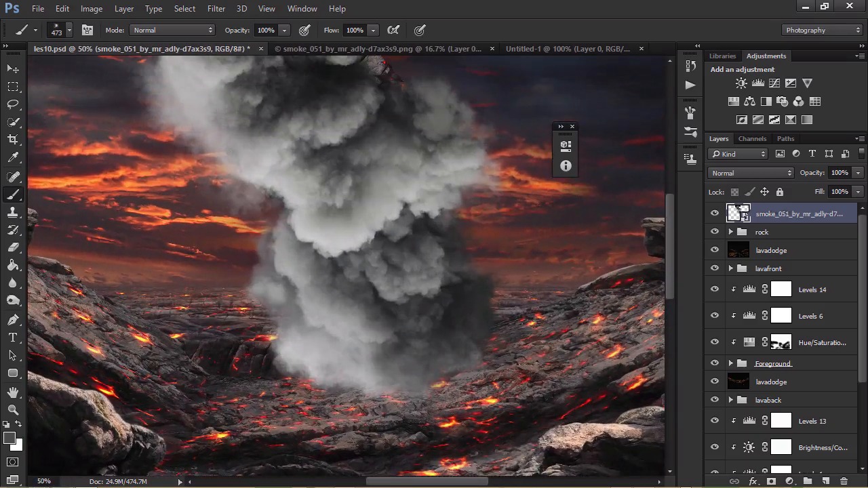Screen dimensions: 868x488
Task: Enable airbrush-style build-up
Action: point(393,30)
